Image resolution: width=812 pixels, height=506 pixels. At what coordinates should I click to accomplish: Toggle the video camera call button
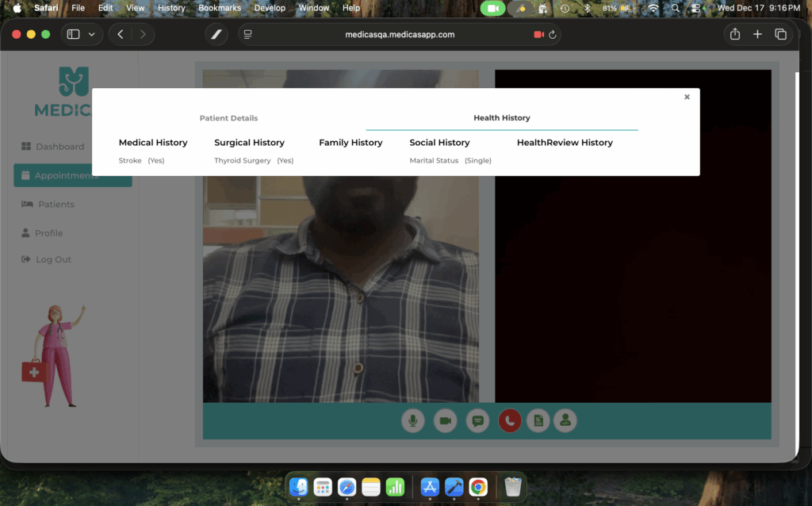[446, 420]
